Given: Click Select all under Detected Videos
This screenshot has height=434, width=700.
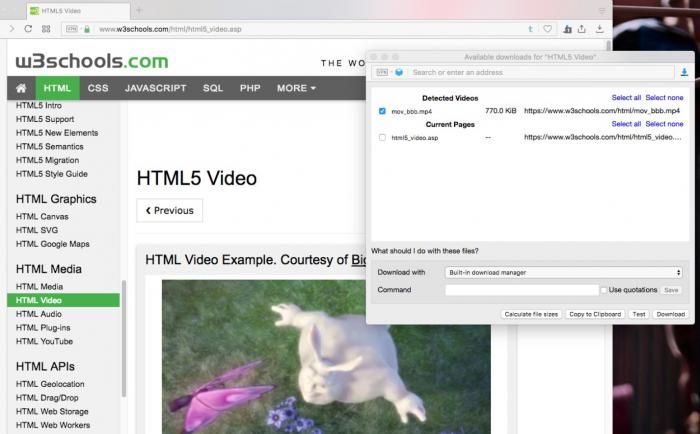Looking at the screenshot, I should (626, 97).
